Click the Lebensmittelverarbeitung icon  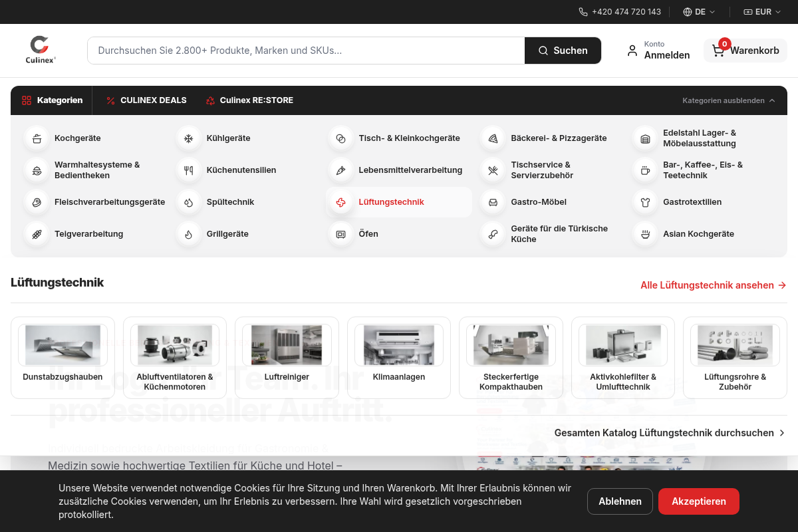[x=340, y=170]
